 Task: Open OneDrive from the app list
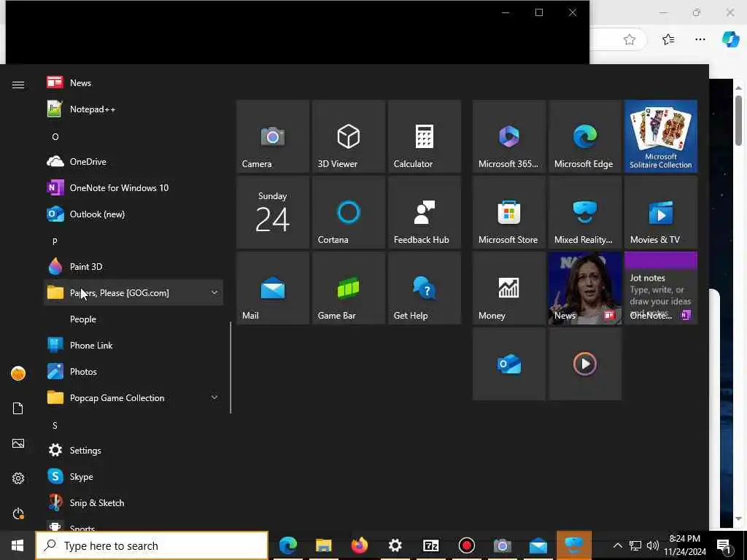133,161
